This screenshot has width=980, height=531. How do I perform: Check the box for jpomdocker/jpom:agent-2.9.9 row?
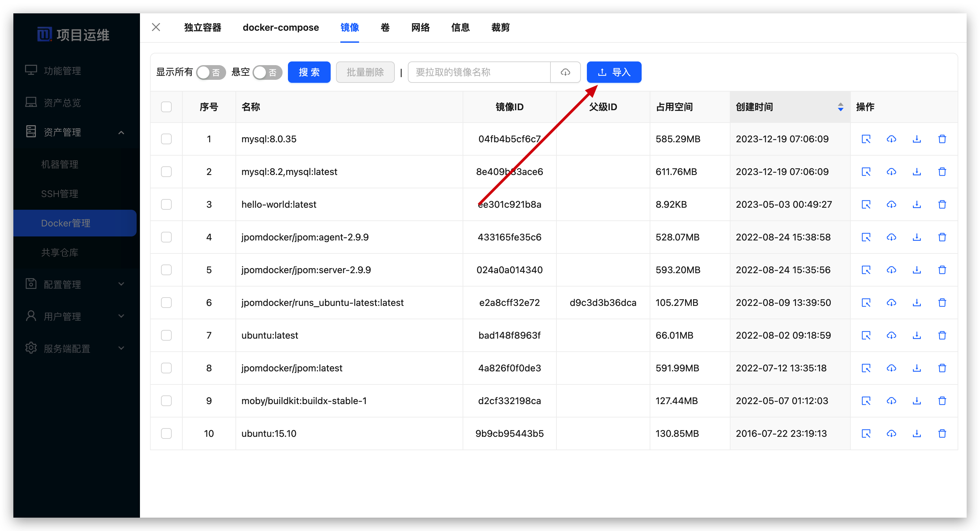pyautogui.click(x=166, y=237)
